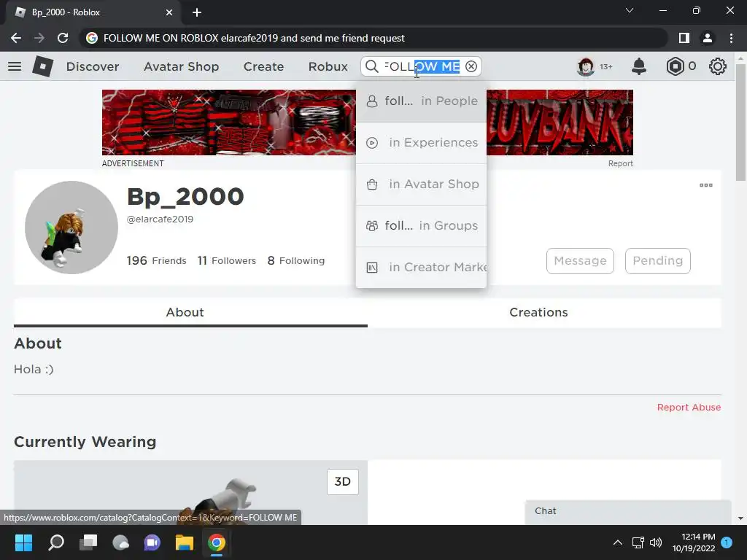This screenshot has height=560, width=747.
Task: Open the Robux page link
Action: click(328, 66)
